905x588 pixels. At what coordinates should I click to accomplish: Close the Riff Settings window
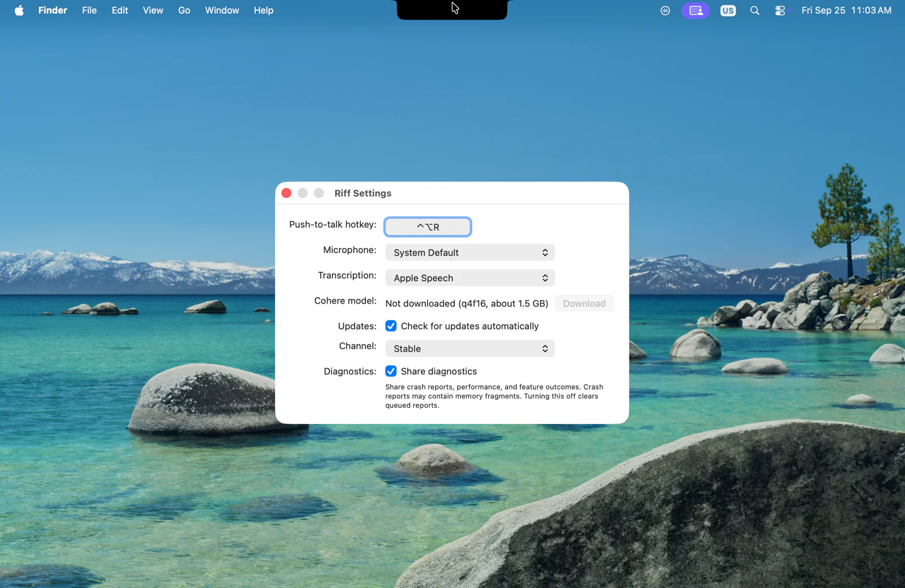(287, 193)
